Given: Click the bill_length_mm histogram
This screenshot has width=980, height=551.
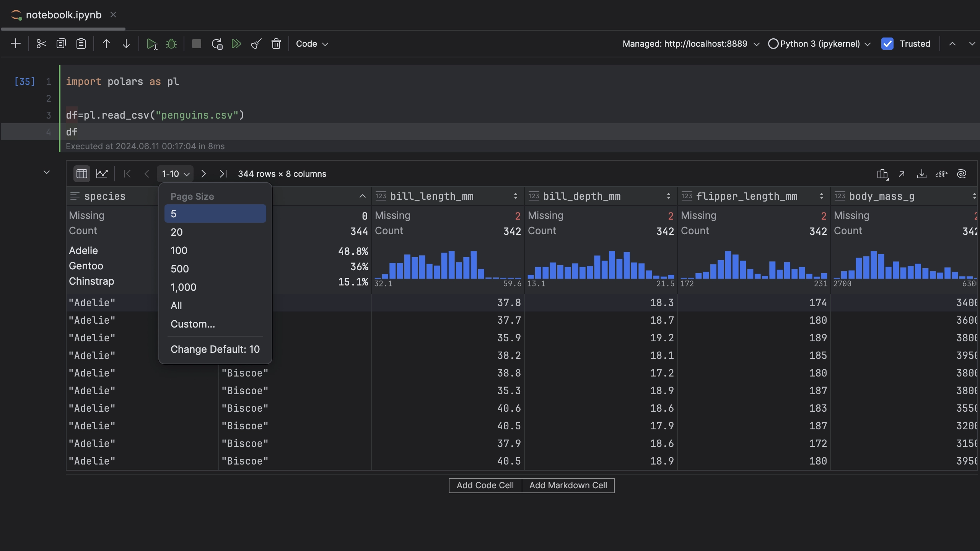Looking at the screenshot, I should (448, 265).
